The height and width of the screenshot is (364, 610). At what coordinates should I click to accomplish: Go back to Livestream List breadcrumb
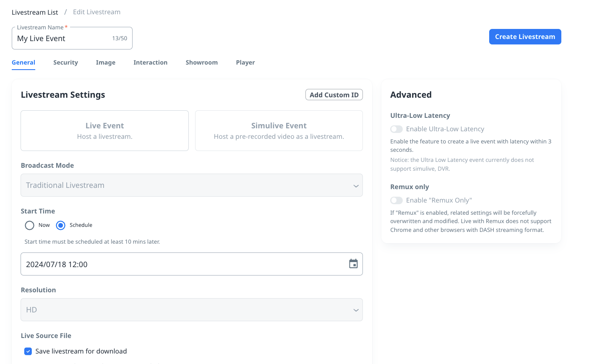coord(35,13)
